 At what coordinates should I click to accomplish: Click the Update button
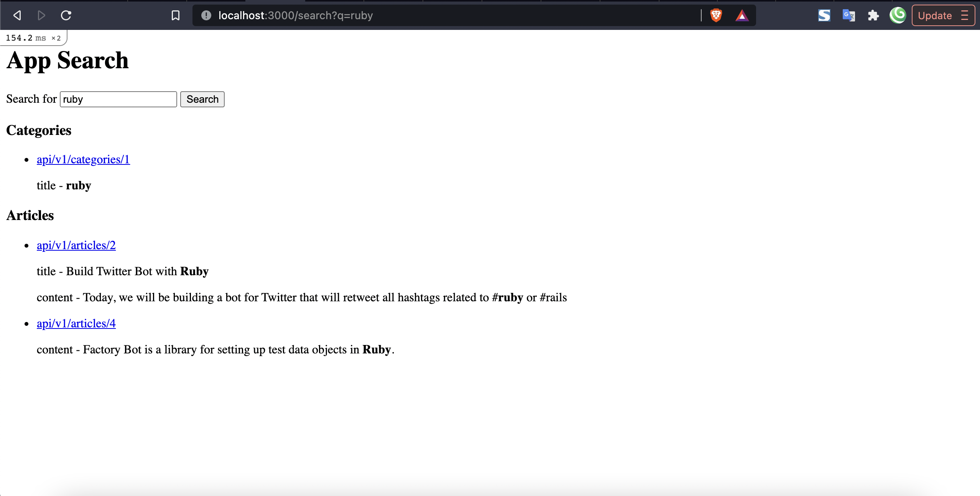[934, 15]
